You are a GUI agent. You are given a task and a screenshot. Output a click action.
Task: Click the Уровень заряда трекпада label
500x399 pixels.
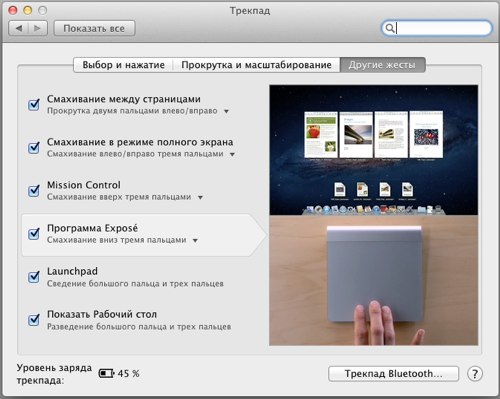tap(54, 374)
